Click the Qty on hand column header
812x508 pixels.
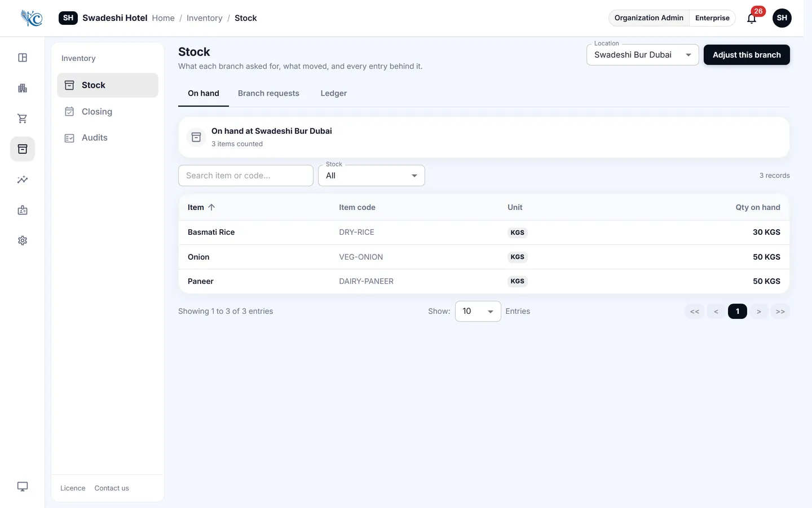pos(758,207)
